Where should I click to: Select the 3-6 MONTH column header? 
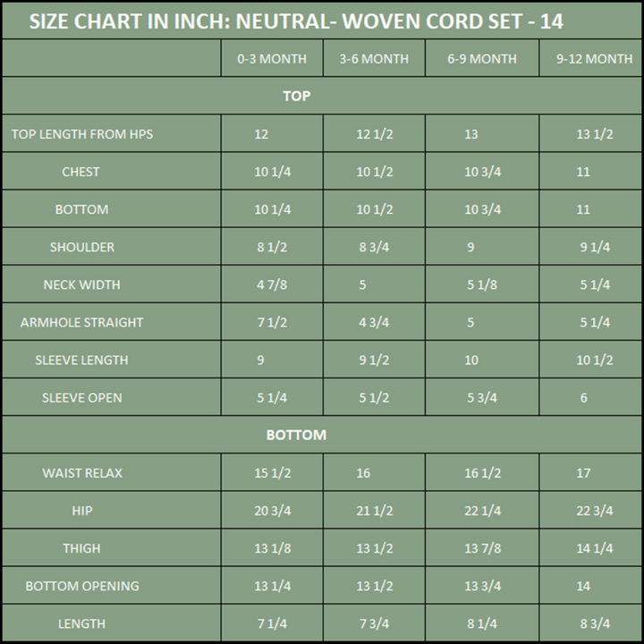[374, 59]
